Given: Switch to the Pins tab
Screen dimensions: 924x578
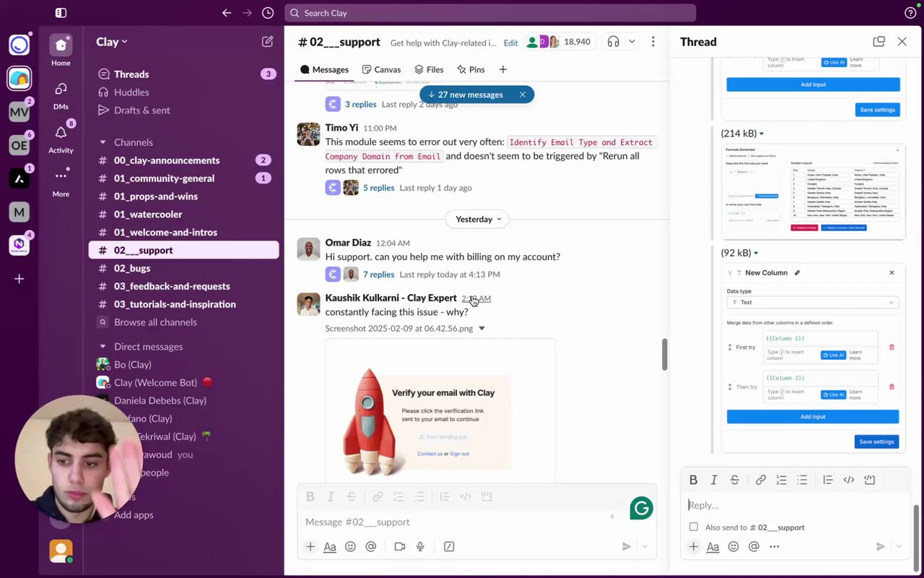Looking at the screenshot, I should point(471,70).
